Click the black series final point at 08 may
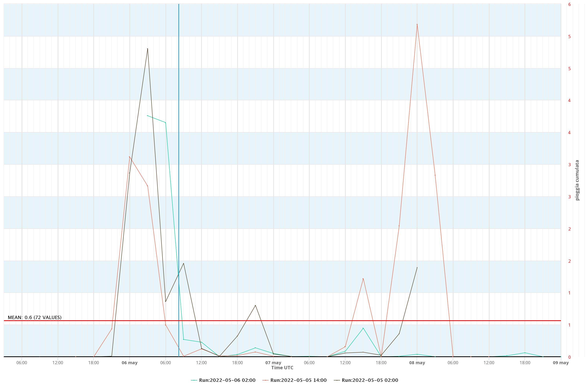The image size is (588, 392). tap(417, 268)
